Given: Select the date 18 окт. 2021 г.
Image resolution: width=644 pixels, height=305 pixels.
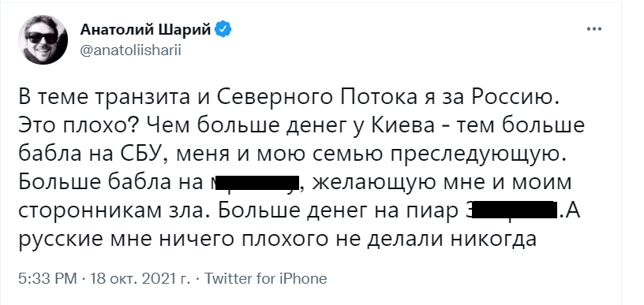Looking at the screenshot, I should pos(139,279).
